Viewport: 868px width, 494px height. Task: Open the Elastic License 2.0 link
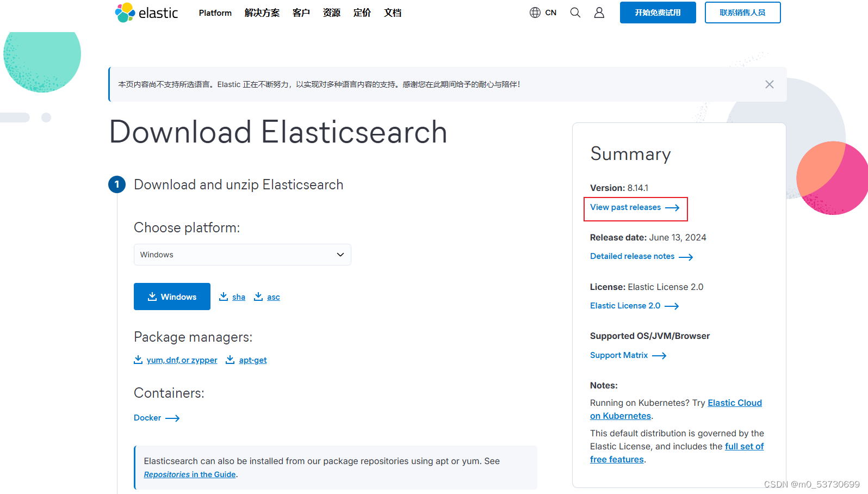[x=634, y=306]
